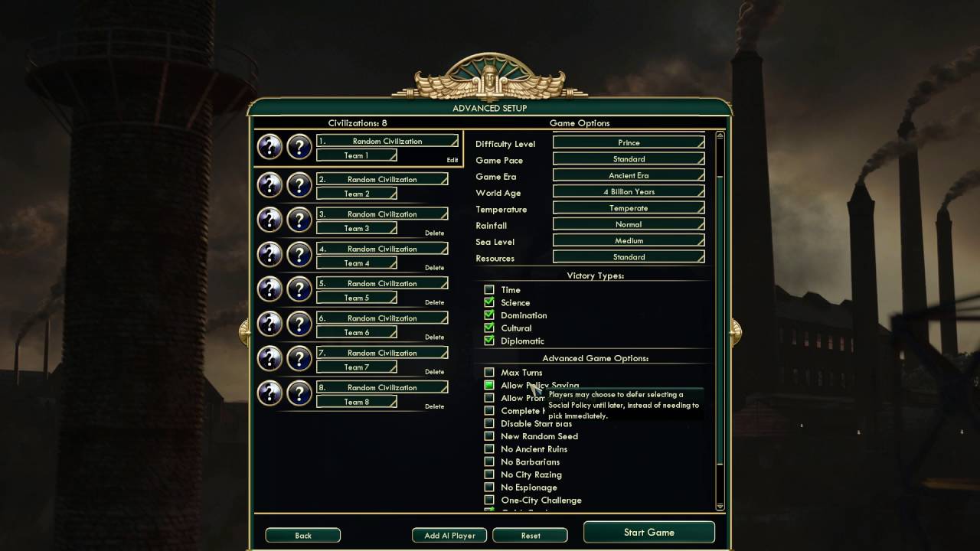Click player 2 civilization emblem icon
This screenshot has height=551, width=980.
[x=299, y=184]
